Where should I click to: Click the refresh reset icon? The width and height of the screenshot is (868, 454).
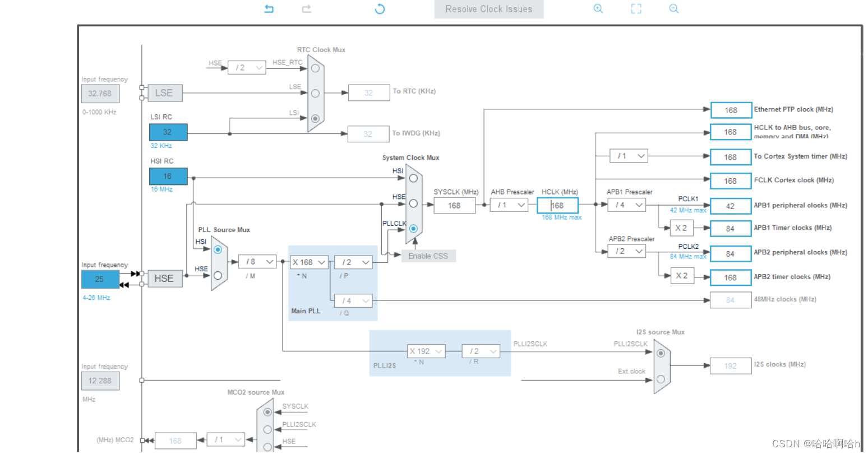380,9
